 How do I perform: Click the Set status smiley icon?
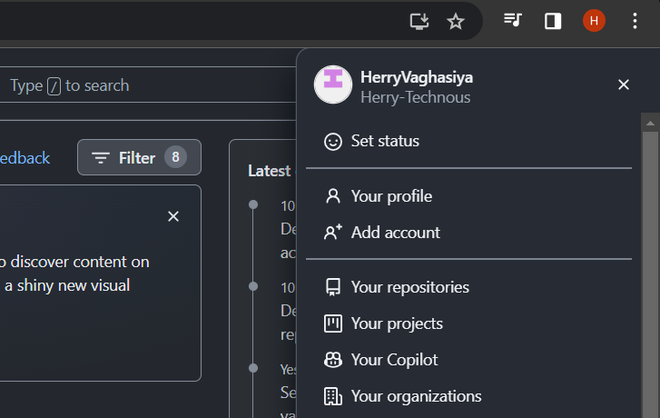pos(333,141)
